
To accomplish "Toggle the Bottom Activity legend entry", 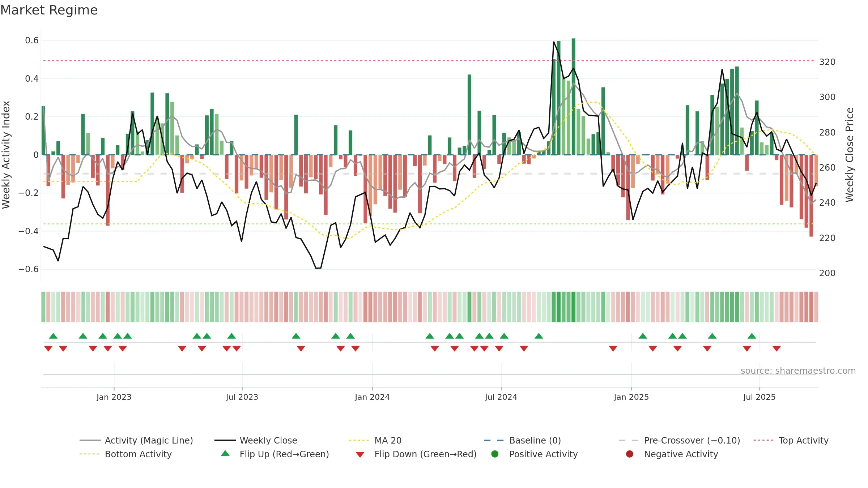I will [x=125, y=454].
